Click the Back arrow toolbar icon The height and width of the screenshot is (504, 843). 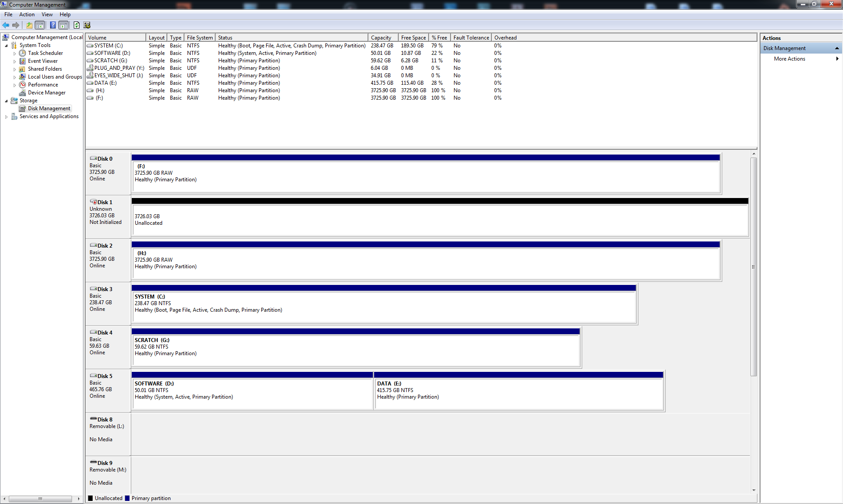[6, 25]
